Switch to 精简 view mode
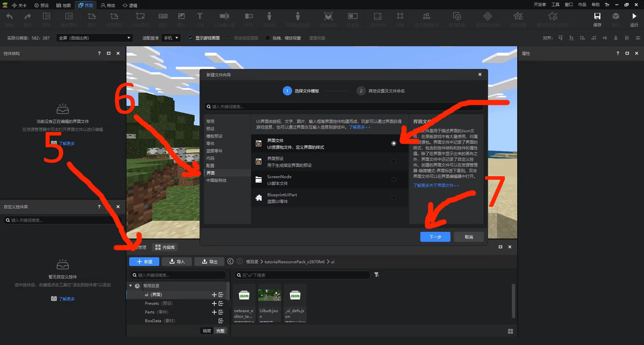This screenshot has height=345, width=644. [x=207, y=331]
